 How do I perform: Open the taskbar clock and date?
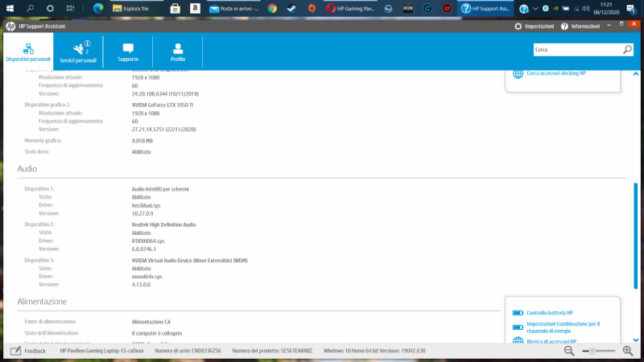pyautogui.click(x=606, y=8)
